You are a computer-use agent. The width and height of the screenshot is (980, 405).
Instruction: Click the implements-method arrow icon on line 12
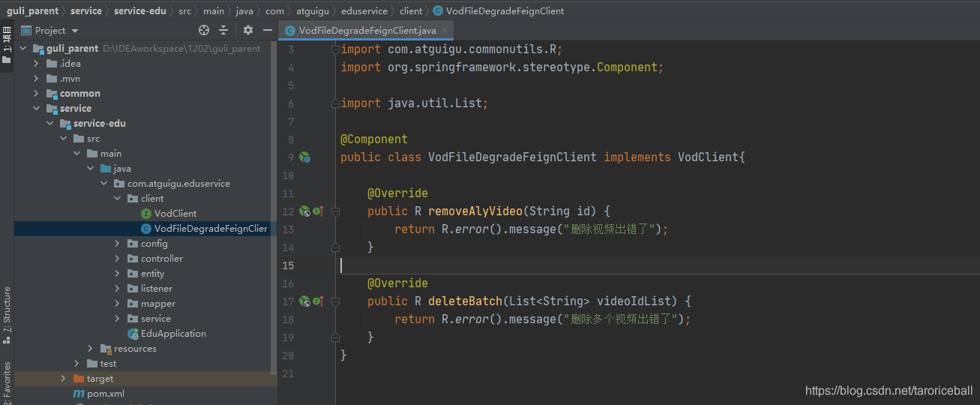click(x=317, y=211)
